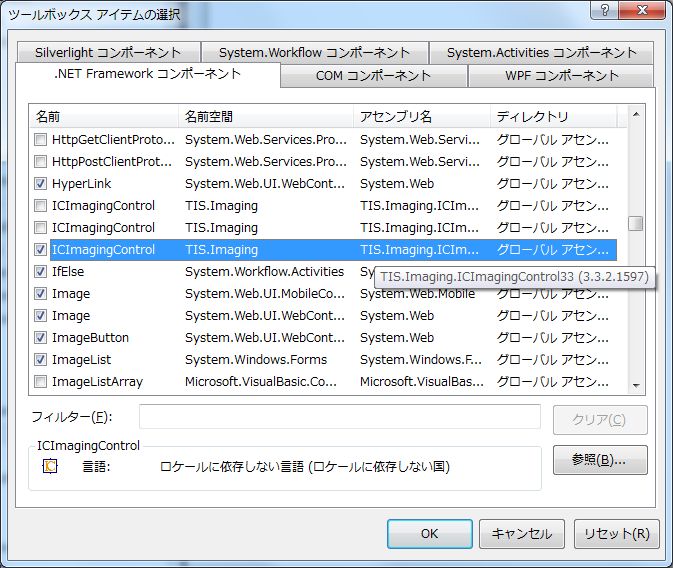The image size is (673, 568).
Task: Click the フィルター filter input field
Action: coord(340,416)
